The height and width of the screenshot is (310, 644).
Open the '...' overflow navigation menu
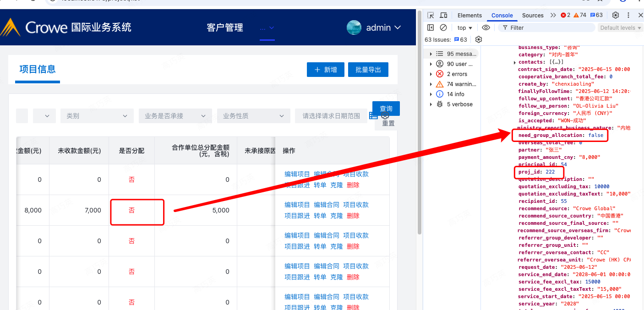pos(267,28)
